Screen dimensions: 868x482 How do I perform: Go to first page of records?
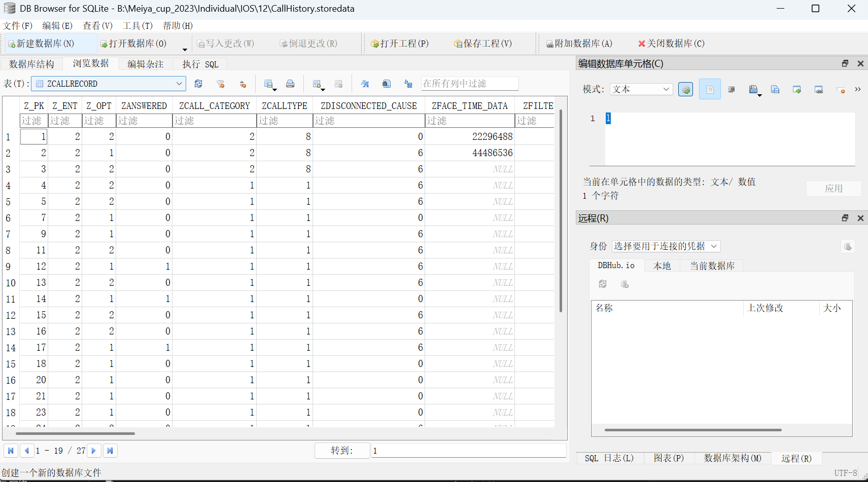pyautogui.click(x=11, y=451)
